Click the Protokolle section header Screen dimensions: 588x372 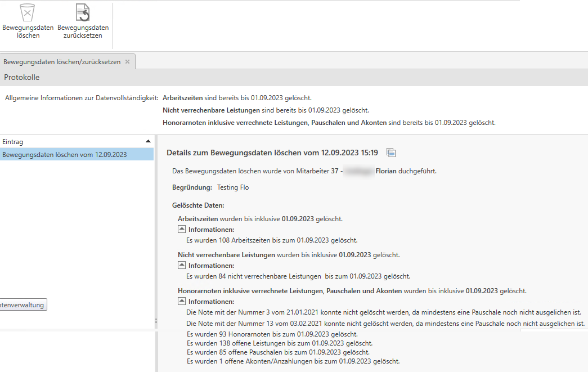(x=22, y=77)
